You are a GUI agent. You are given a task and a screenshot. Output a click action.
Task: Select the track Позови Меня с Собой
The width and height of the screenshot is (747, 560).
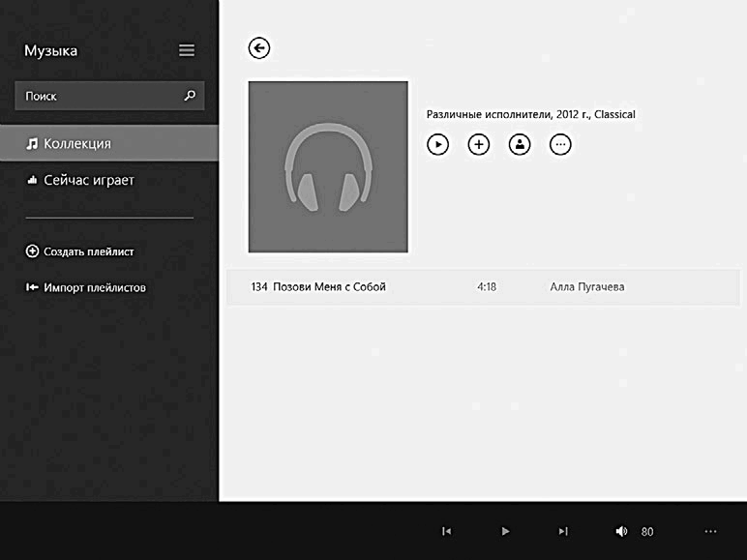[483, 286]
